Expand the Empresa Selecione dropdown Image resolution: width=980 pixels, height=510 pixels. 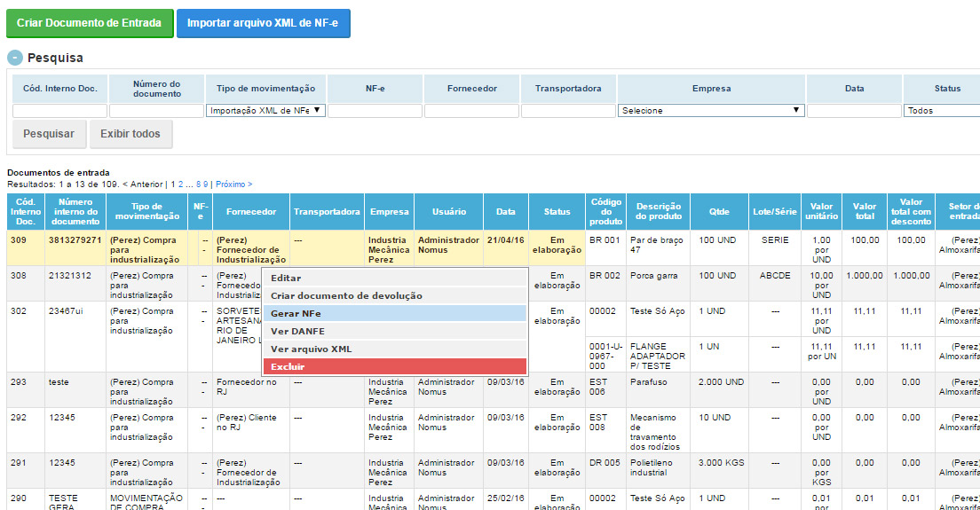(x=711, y=111)
